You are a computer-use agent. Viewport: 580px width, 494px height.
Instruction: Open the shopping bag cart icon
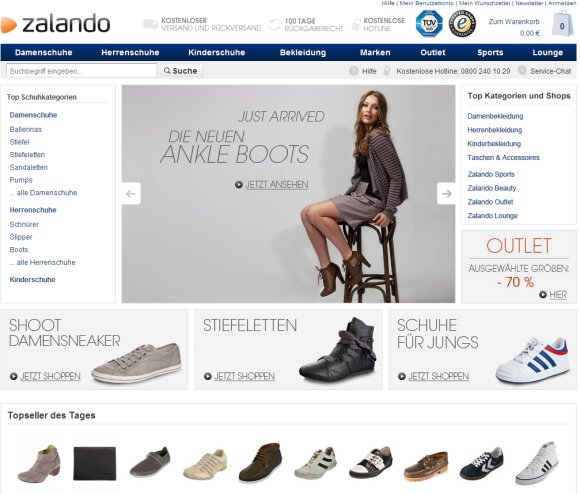(x=562, y=24)
